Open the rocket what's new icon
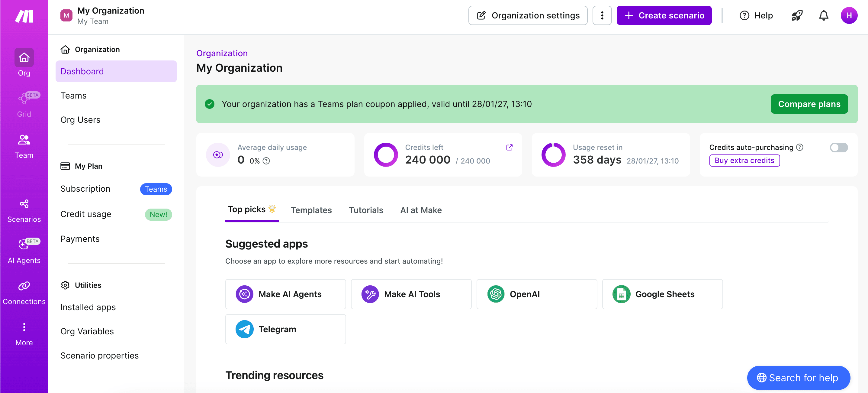 (797, 15)
